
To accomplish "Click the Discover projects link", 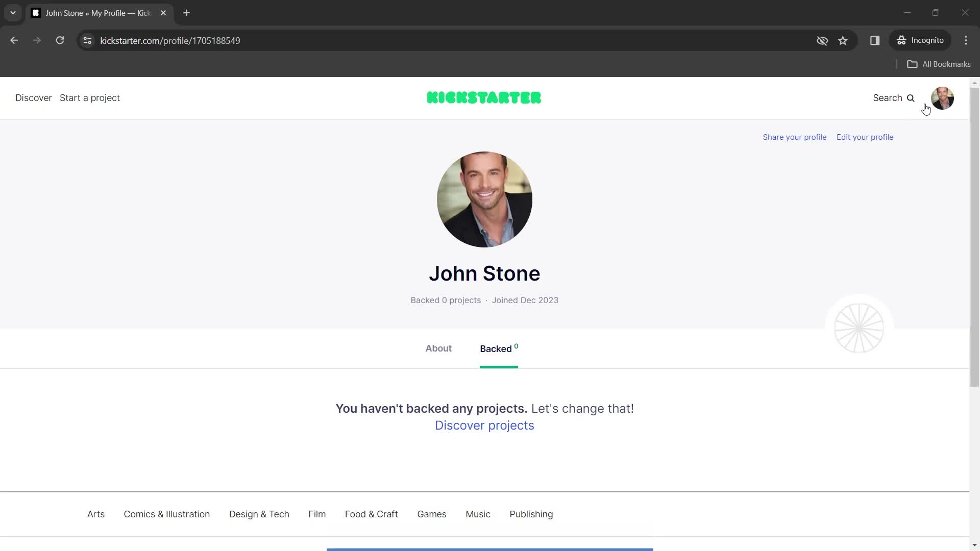I will coord(484,425).
